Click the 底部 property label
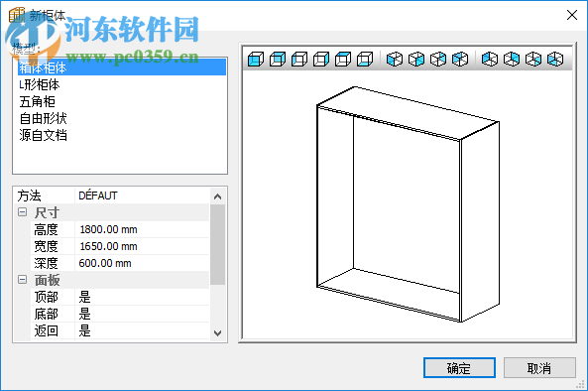The image size is (588, 391). [x=47, y=314]
